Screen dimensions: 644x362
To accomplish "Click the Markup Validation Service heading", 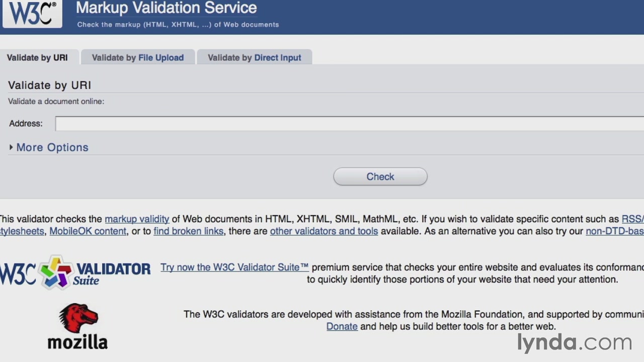I will 167,8.
